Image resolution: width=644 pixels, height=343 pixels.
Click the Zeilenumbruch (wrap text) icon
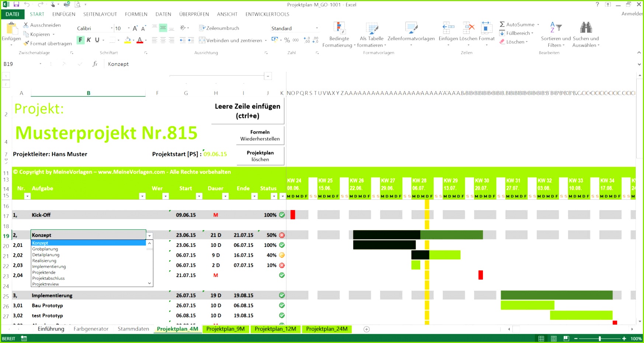(202, 28)
